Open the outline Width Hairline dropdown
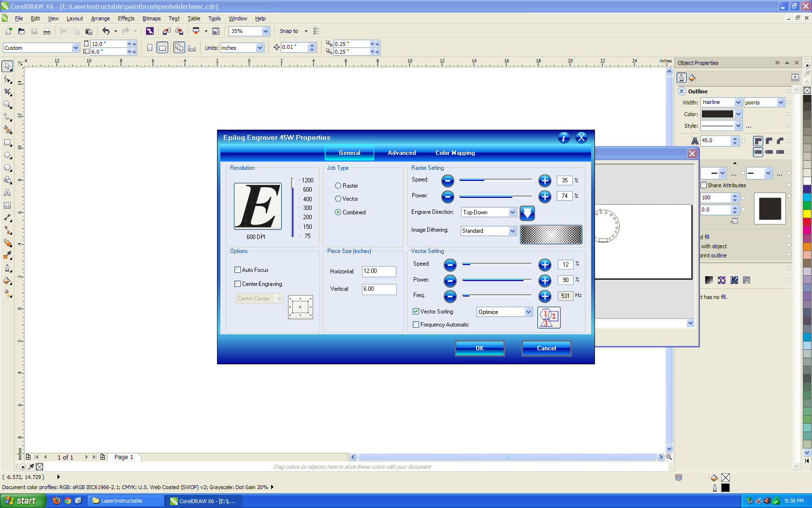Image resolution: width=812 pixels, height=508 pixels. [738, 103]
